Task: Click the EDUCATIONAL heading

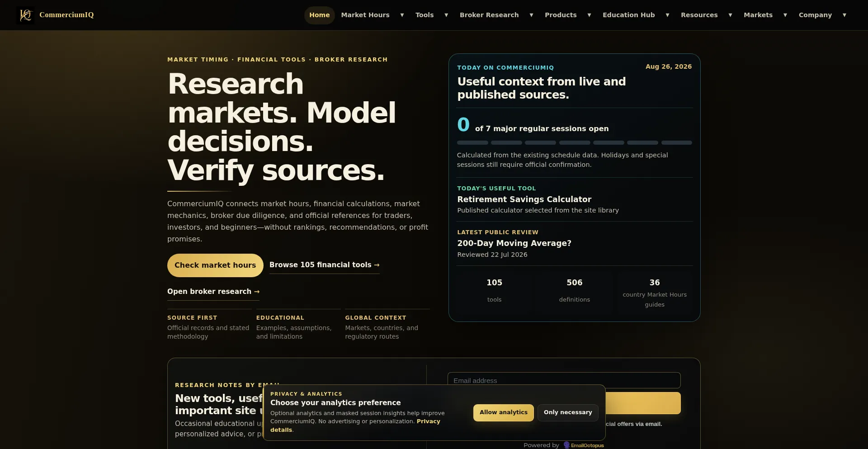Action: 280,318
